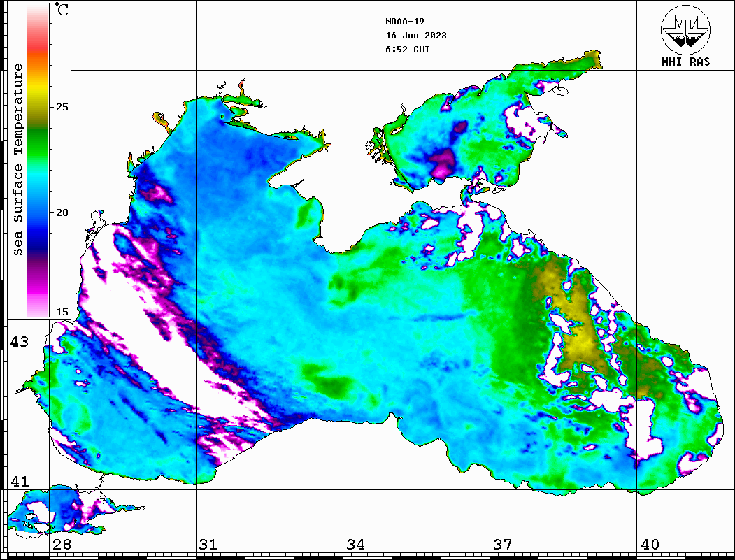
Task: Click the 20 degree scale mark
Action: click(62, 213)
